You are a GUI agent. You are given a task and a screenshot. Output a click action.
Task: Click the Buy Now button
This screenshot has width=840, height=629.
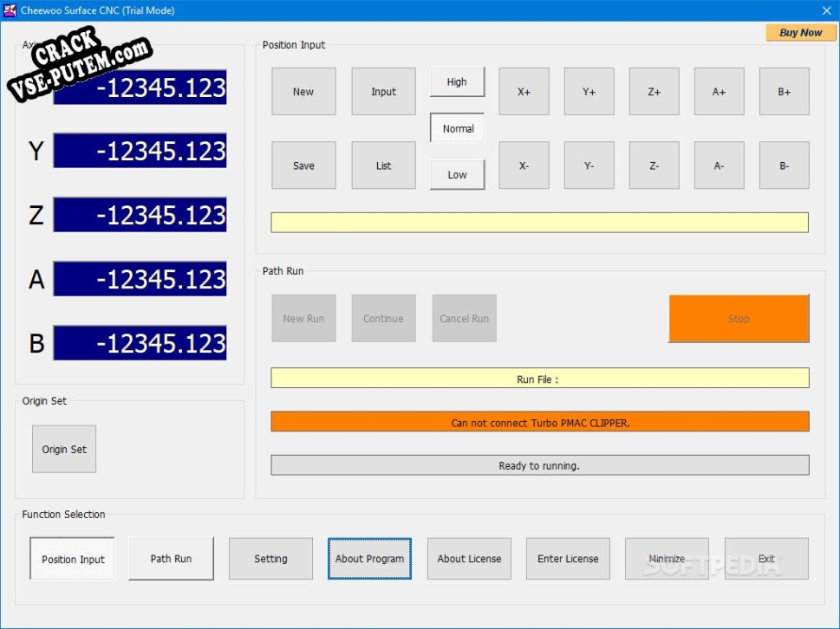pos(800,33)
